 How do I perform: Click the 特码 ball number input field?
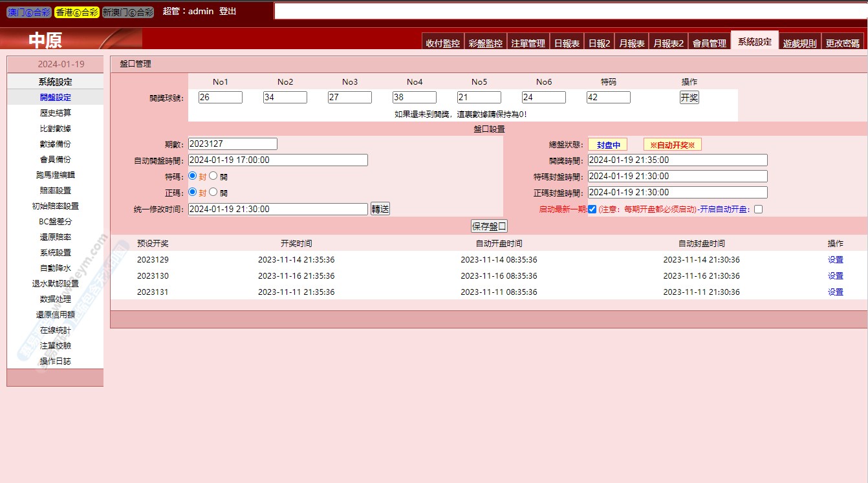pyautogui.click(x=608, y=98)
